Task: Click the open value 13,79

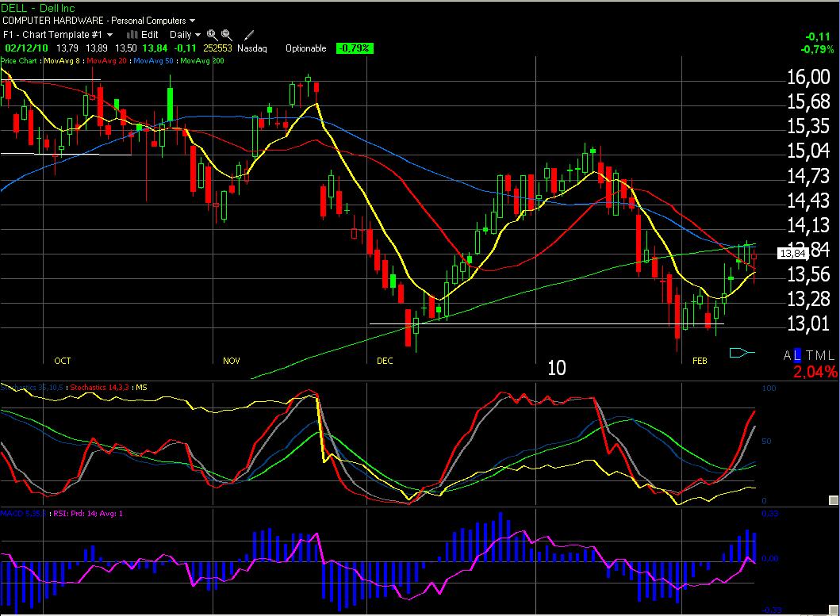Action: (x=67, y=48)
